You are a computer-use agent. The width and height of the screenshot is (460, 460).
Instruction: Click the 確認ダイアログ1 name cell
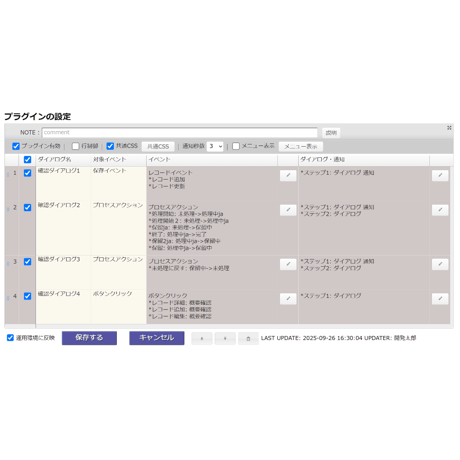tap(63, 184)
